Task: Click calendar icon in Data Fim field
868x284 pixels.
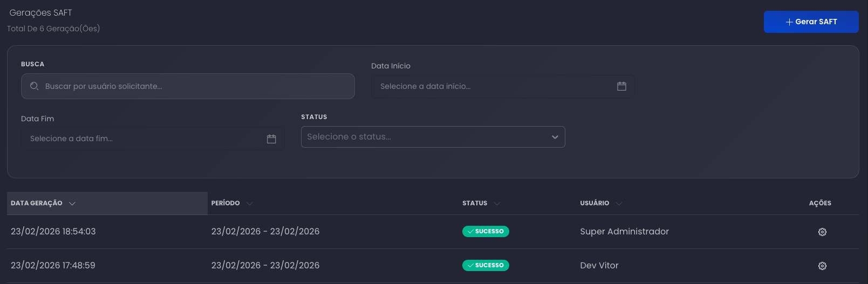Action: coord(271,139)
